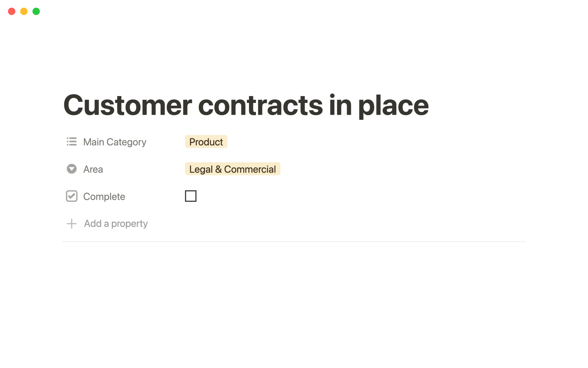Open the Product tag options

[x=206, y=142]
